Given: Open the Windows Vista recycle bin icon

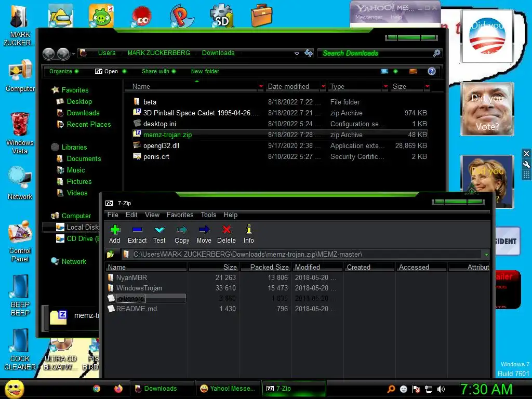Looking at the screenshot, I should 20,133.
